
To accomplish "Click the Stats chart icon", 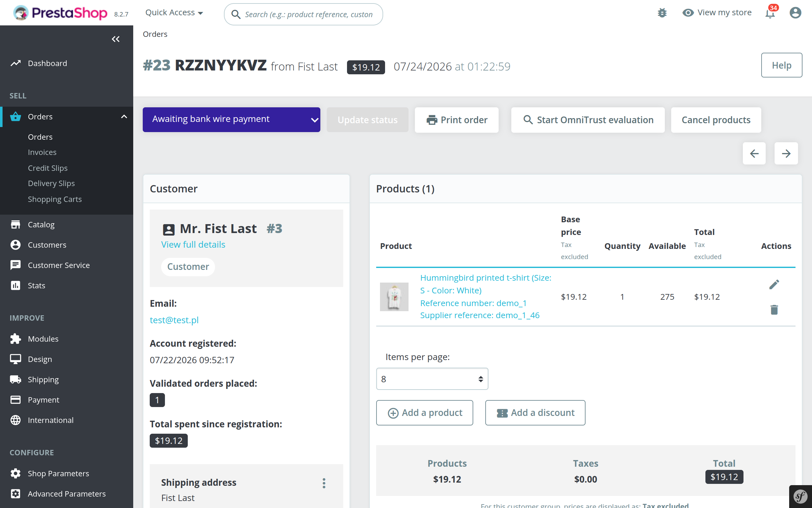I will 16,285.
